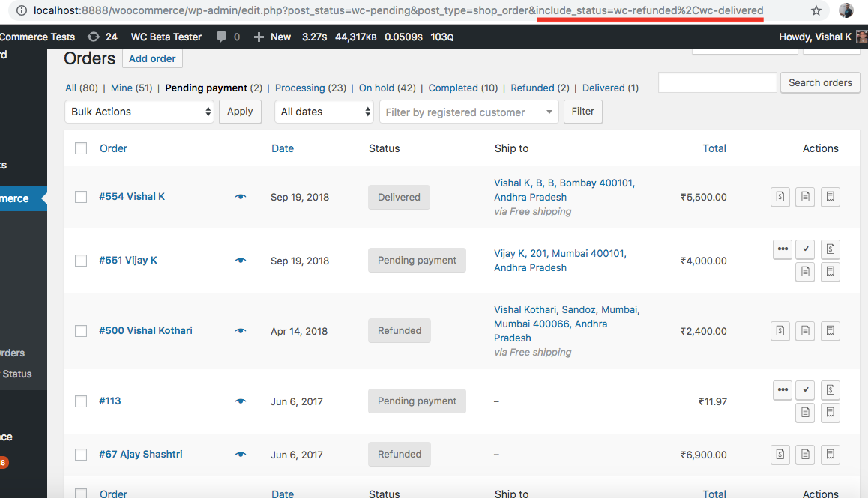This screenshot has width=868, height=498.
Task: Open the All dates dropdown
Action: (x=324, y=112)
